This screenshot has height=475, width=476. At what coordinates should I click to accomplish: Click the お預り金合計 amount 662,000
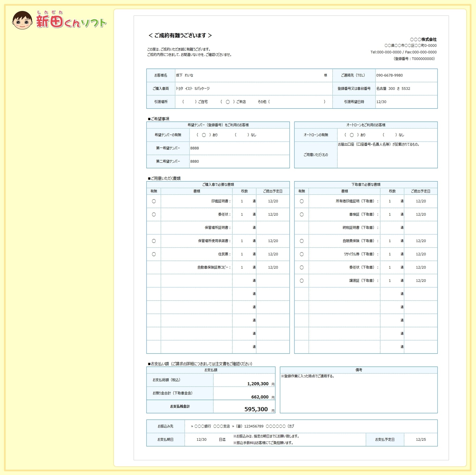click(260, 397)
